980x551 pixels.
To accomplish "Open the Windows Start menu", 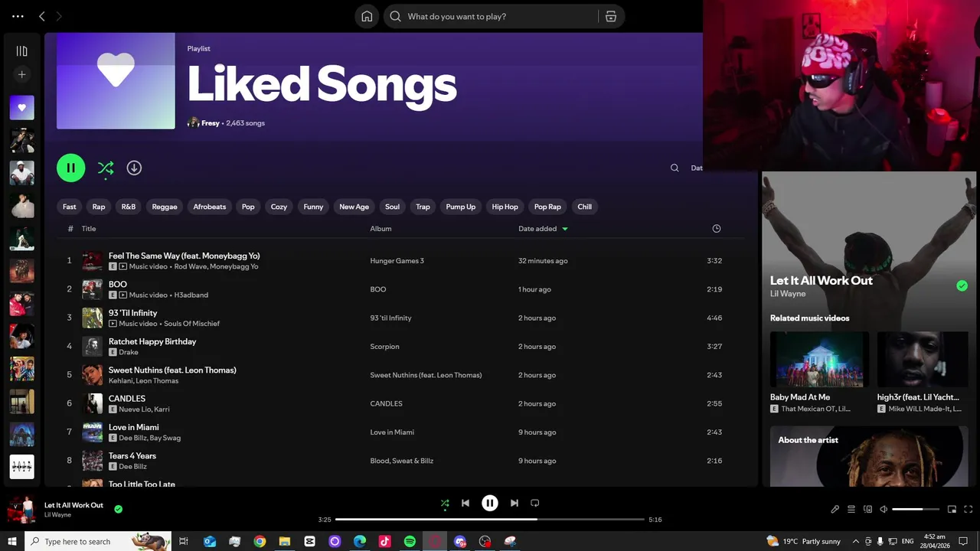I will coord(11,541).
